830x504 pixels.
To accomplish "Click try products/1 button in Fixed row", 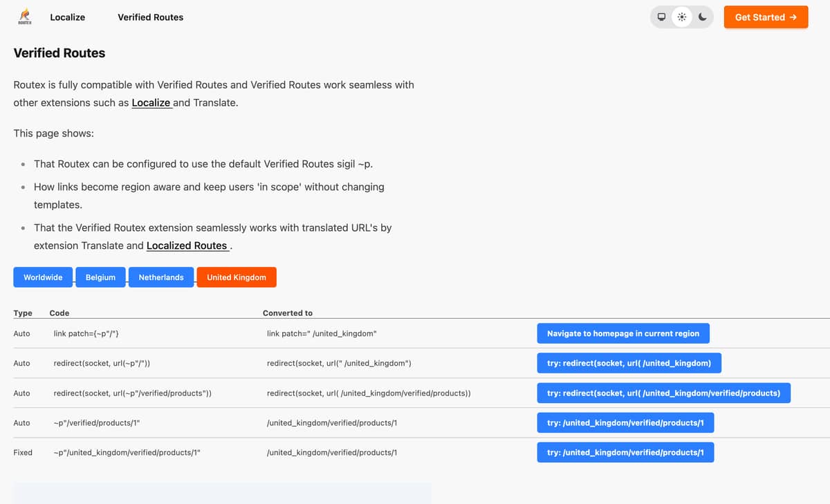I will pyautogui.click(x=625, y=452).
